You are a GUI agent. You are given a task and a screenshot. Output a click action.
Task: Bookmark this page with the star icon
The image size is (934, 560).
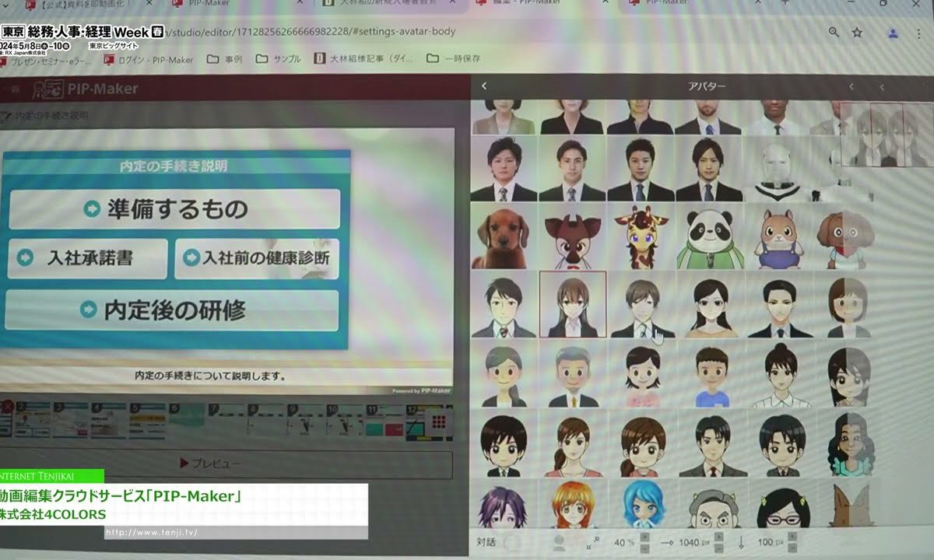857,33
